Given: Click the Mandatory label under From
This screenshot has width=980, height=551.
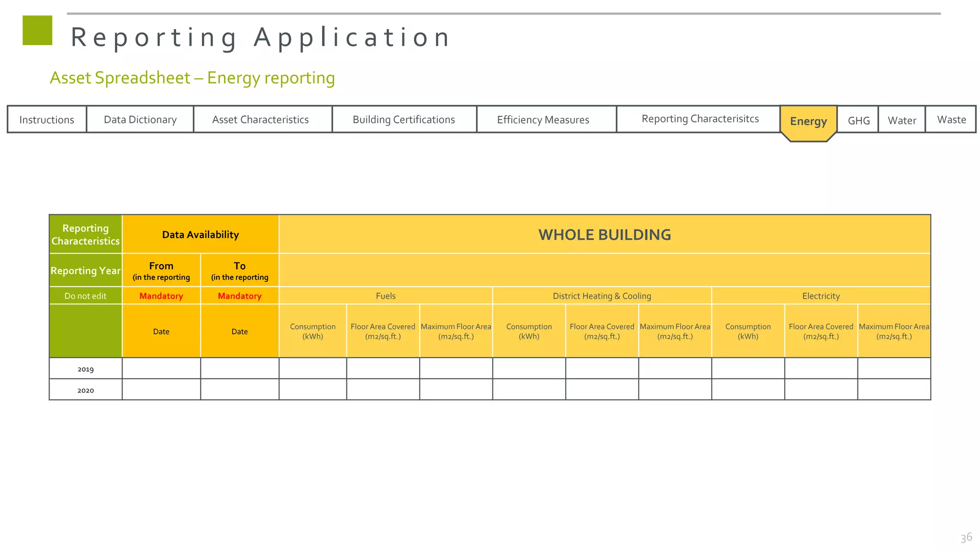Looking at the screenshot, I should coord(161,296).
